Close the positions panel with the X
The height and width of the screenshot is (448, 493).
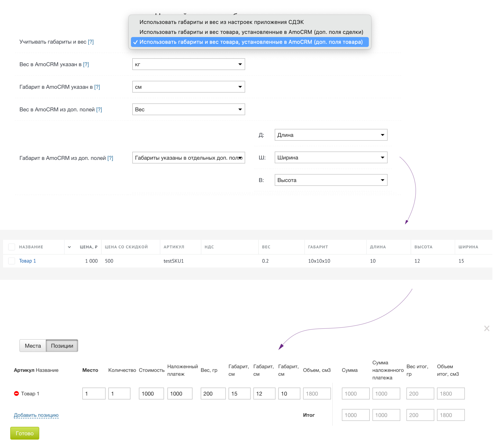click(x=487, y=329)
